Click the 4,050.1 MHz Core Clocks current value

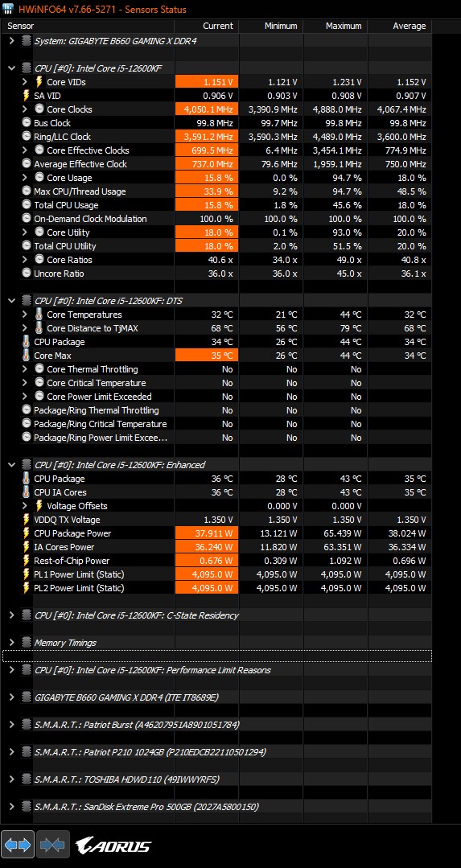click(x=207, y=109)
